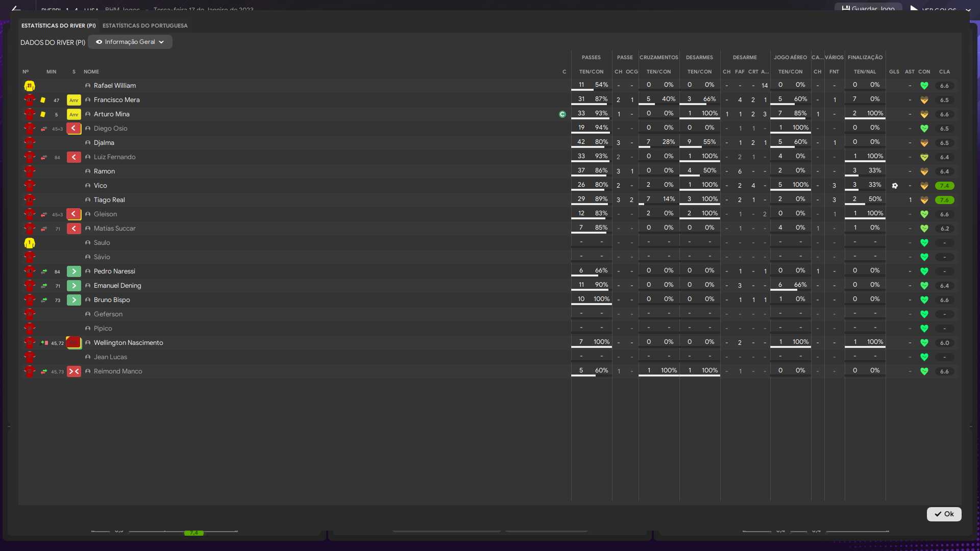Switch to Estatísticas do Portuguesa tab

coord(145,26)
